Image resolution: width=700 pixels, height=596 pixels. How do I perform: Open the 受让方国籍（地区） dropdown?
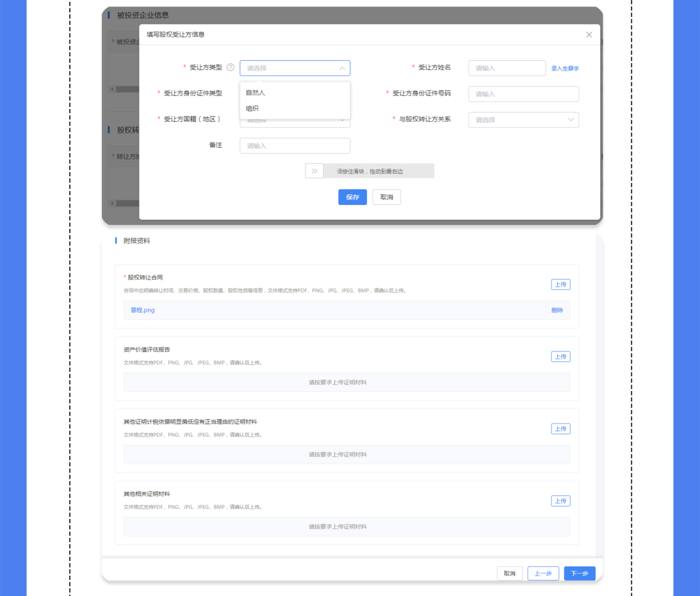click(295, 123)
